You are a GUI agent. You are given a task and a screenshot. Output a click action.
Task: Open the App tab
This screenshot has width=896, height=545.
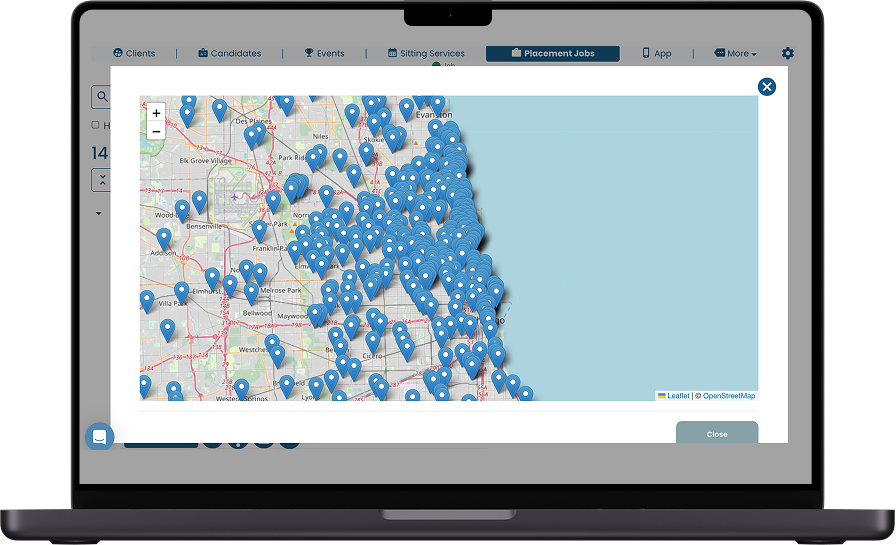pyautogui.click(x=657, y=53)
